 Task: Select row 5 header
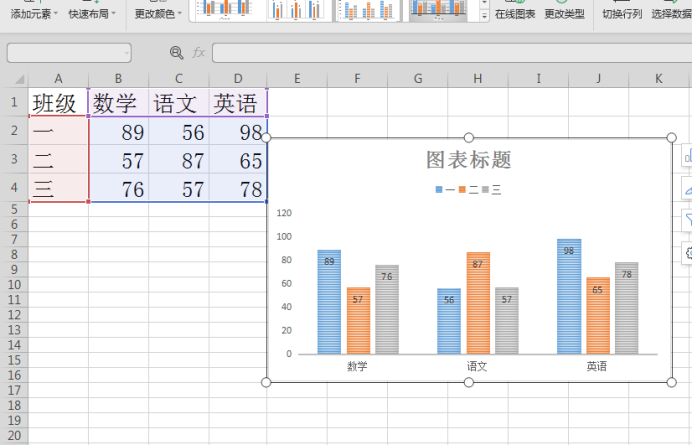tap(14, 209)
